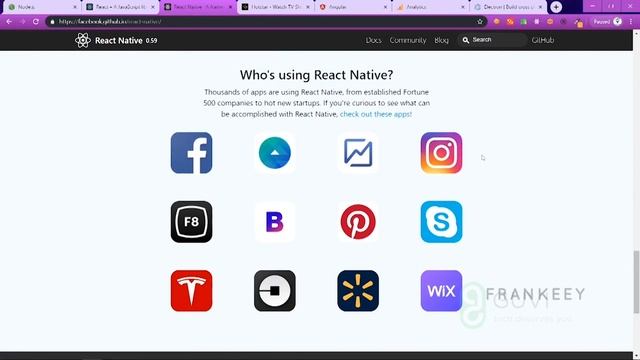640x360 pixels.
Task: Click the React Native atom logo
Action: [x=83, y=40]
